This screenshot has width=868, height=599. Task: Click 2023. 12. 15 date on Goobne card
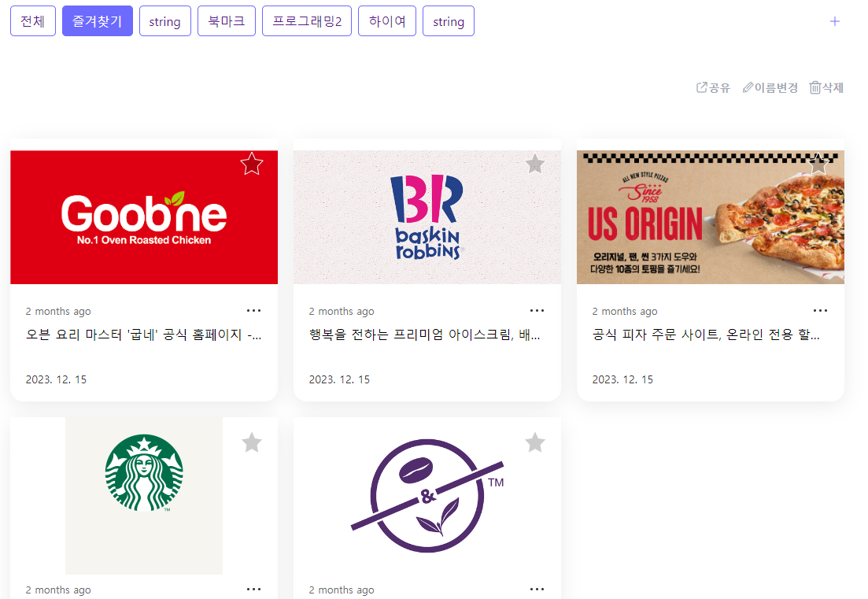56,379
